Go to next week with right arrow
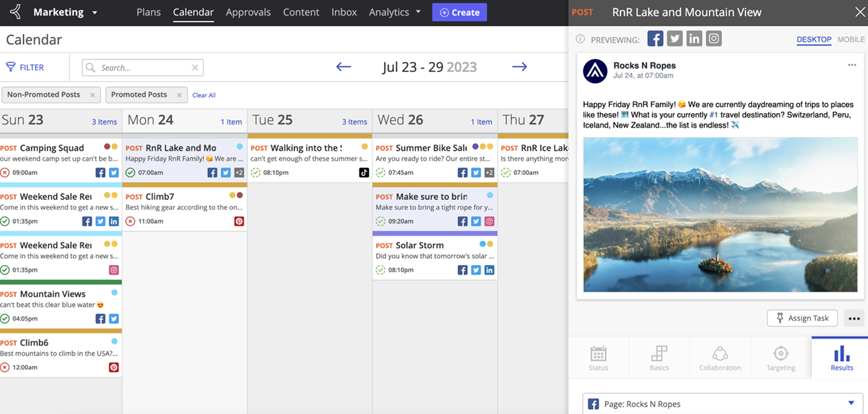 coord(520,67)
